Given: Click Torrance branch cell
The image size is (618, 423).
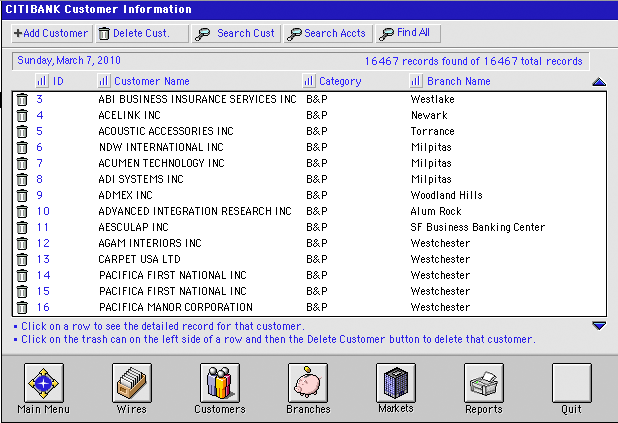Looking at the screenshot, I should coord(432,131).
